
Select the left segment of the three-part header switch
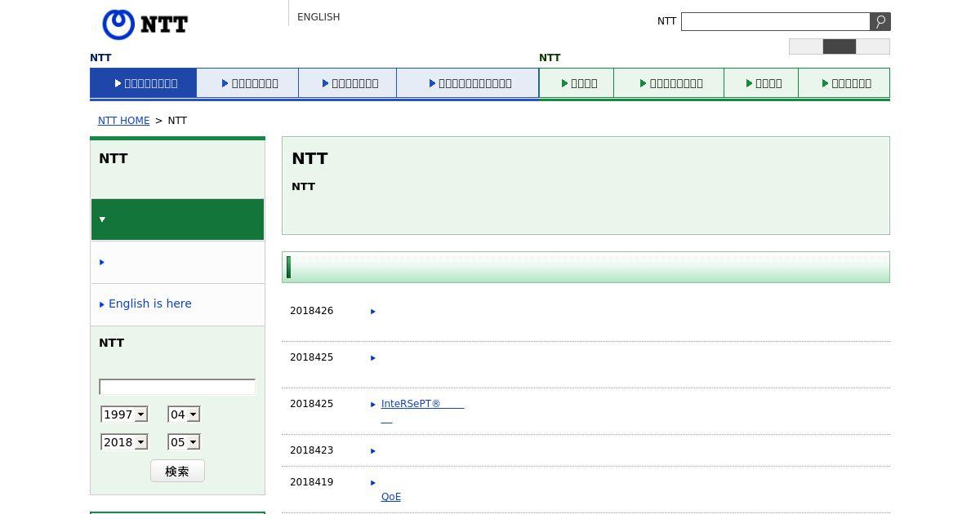(806, 47)
